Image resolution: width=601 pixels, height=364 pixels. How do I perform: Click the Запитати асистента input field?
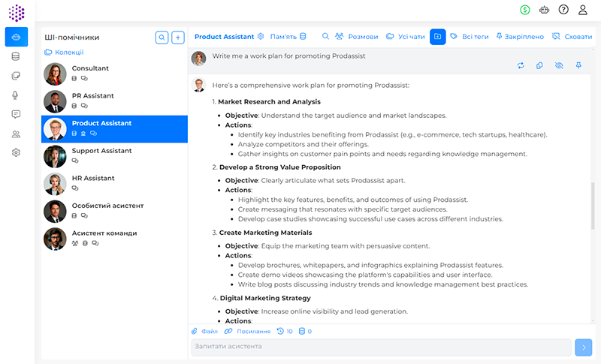click(x=381, y=347)
